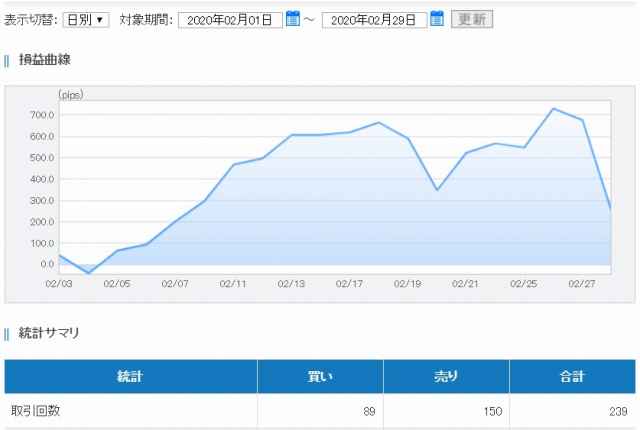The image size is (640, 430).
Task: Open the 日別 display switch dropdown
Action: pyautogui.click(x=86, y=20)
